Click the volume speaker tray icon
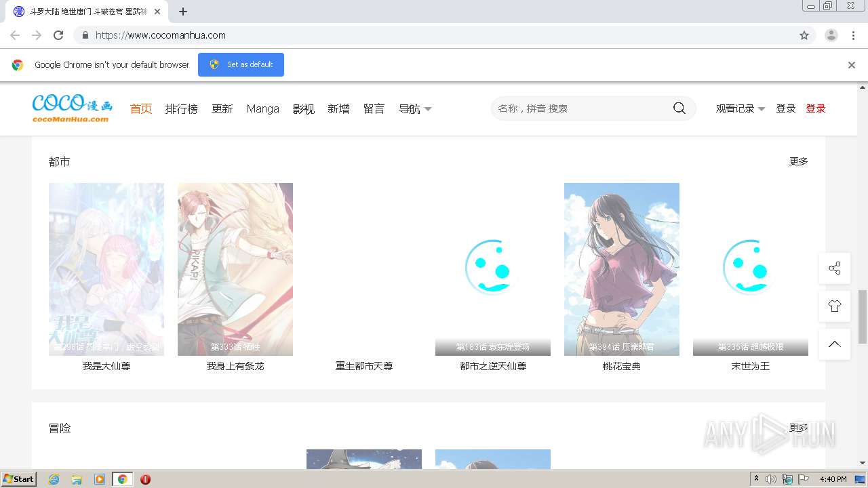Screen dimensions: 868x488 click(x=771, y=479)
